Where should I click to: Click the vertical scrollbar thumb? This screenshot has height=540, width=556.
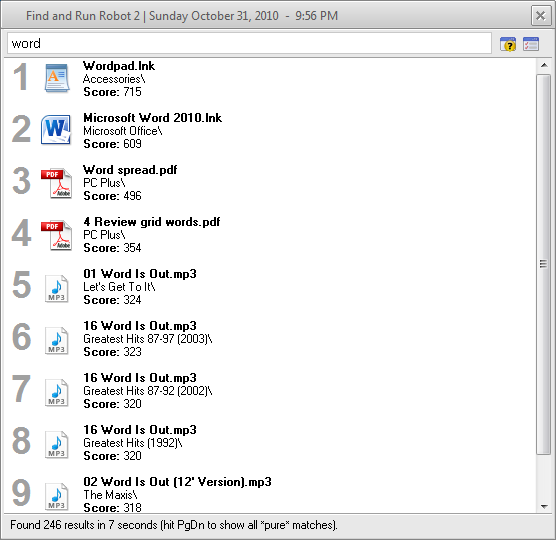543,264
